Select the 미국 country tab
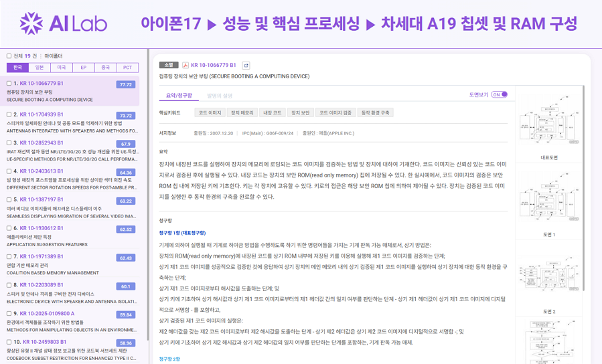Screen dimensions: 602x364 click(x=62, y=68)
